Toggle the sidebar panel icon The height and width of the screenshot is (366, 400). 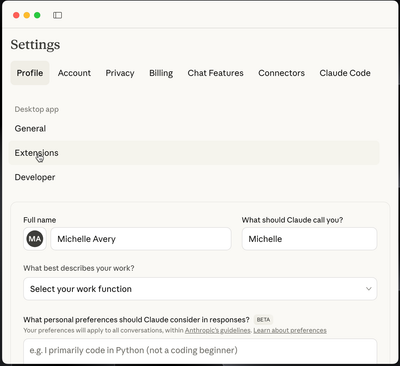click(x=57, y=15)
